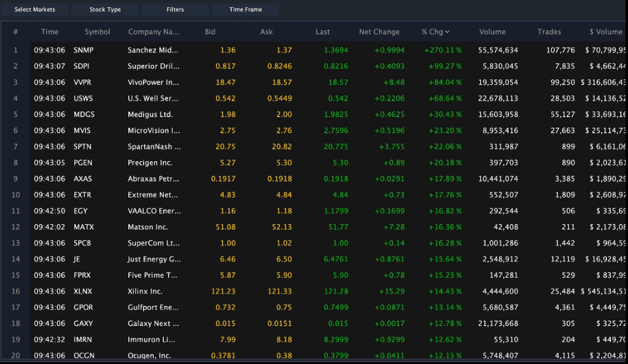The width and height of the screenshot is (628, 364).
Task: Click MATX ask price 52.13
Action: click(282, 227)
